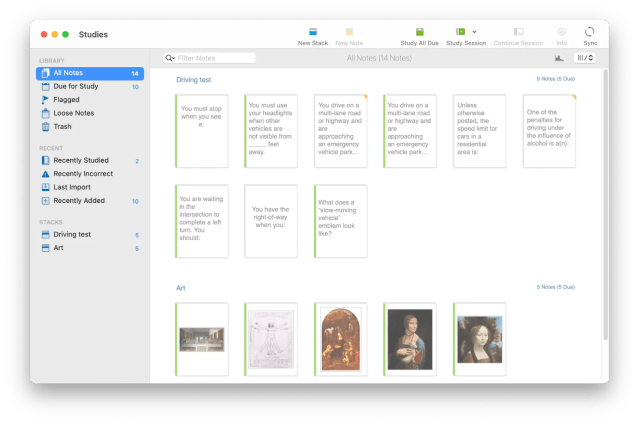The image size is (639, 423).
Task: Click the Art section heading
Action: pyautogui.click(x=181, y=288)
